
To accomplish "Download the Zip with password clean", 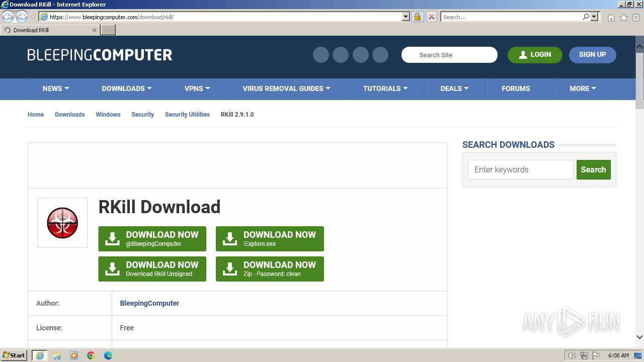I will click(x=270, y=269).
